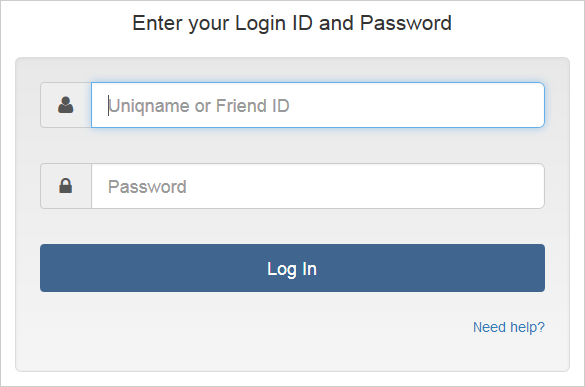This screenshot has height=387, width=585.
Task: Click the gray box containing the person icon
Action: click(66, 105)
